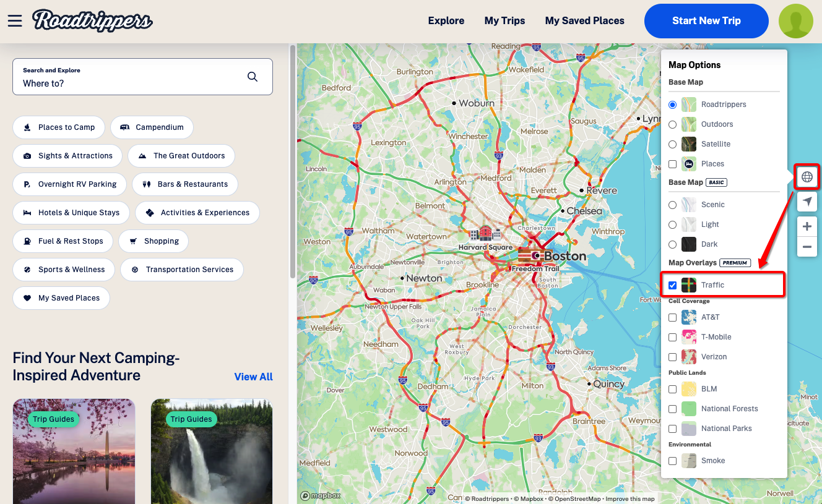Select the Places to Camp category
The width and height of the screenshot is (822, 504).
(59, 127)
